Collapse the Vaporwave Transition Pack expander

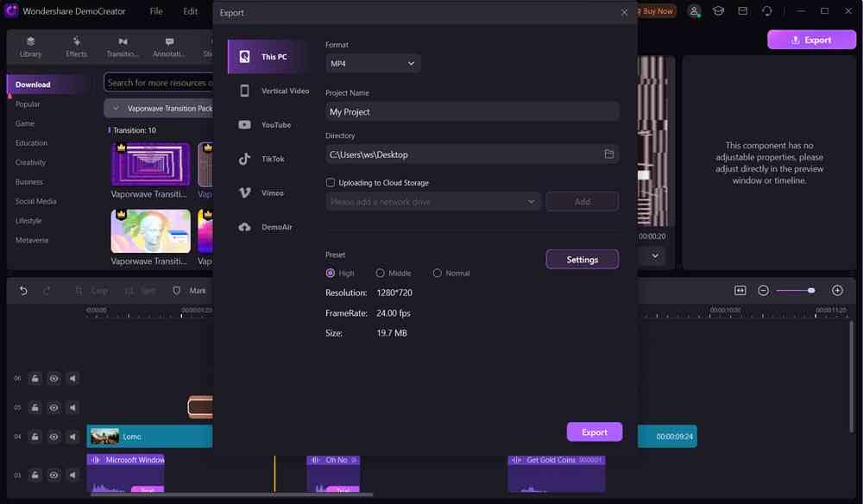coord(116,109)
